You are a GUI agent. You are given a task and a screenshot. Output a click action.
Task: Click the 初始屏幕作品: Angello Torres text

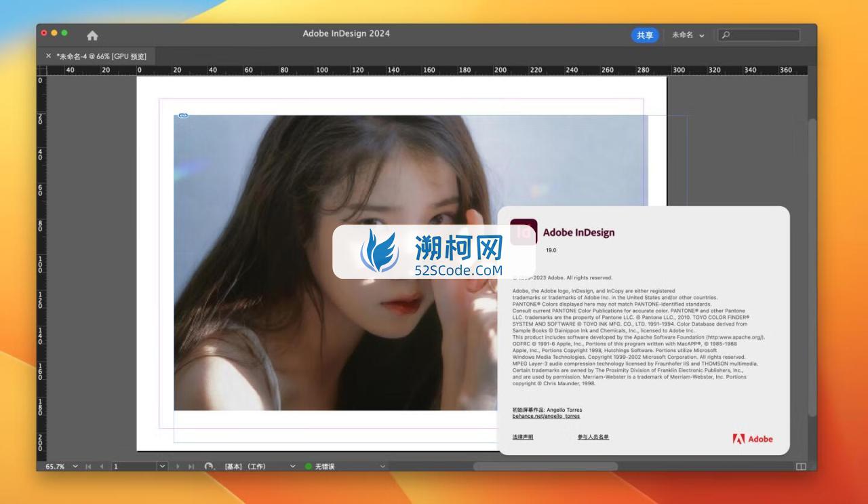tap(547, 410)
